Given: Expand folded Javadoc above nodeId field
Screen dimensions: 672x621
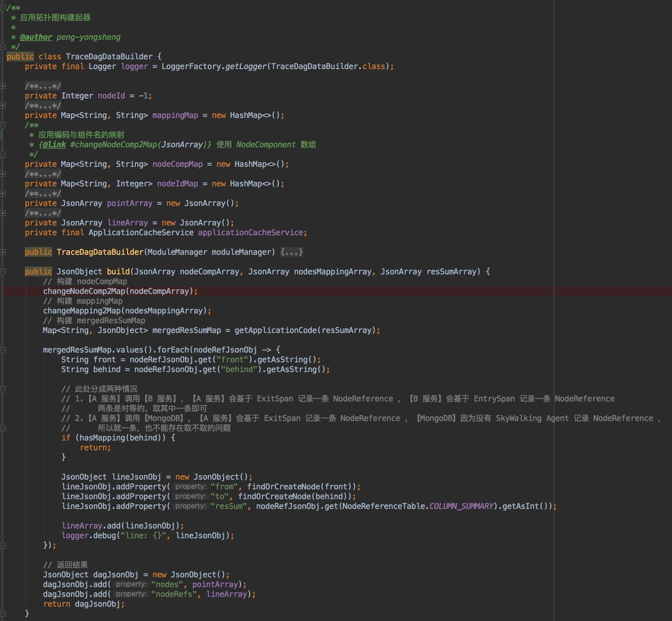Looking at the screenshot, I should (3, 86).
